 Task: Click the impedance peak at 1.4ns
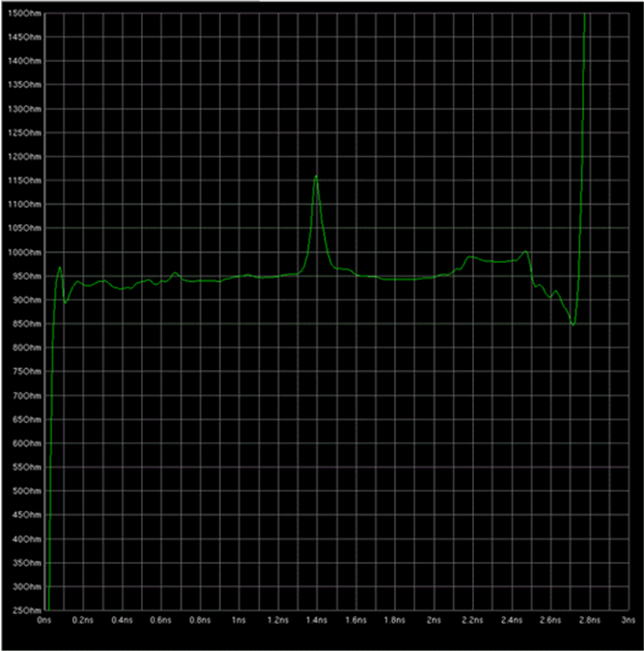pos(316,177)
